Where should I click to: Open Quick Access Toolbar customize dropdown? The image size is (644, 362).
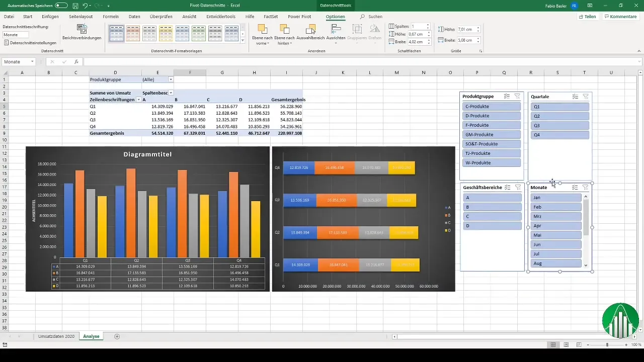pos(109,5)
